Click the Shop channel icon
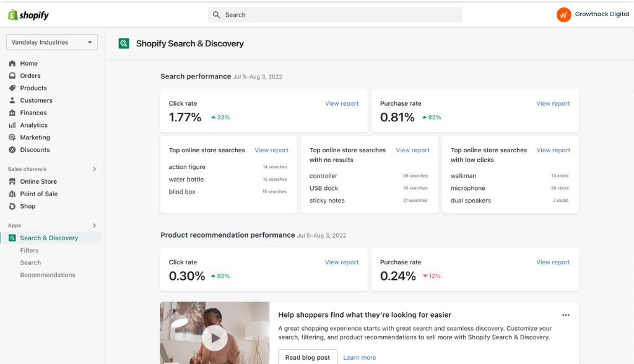634x364 pixels. (12, 206)
